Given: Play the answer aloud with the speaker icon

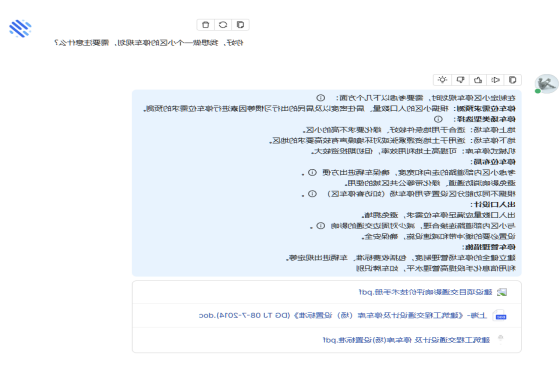Looking at the screenshot, I should click(x=495, y=80).
